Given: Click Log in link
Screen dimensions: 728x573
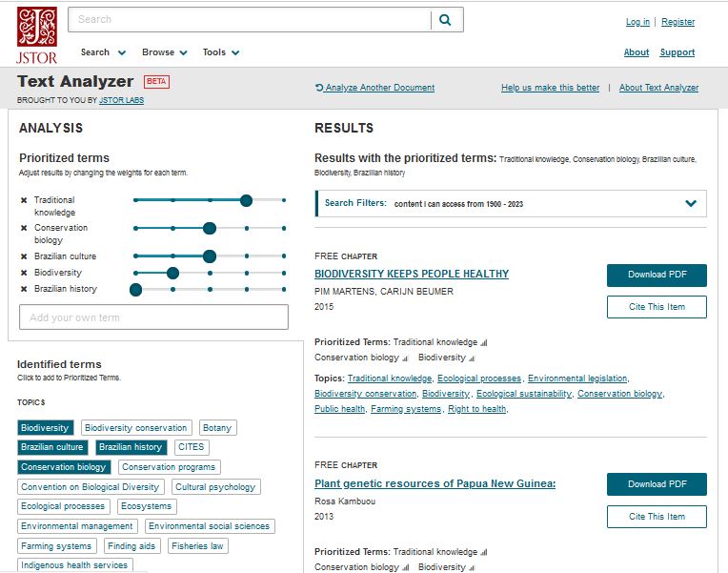Looking at the screenshot, I should point(637,22).
